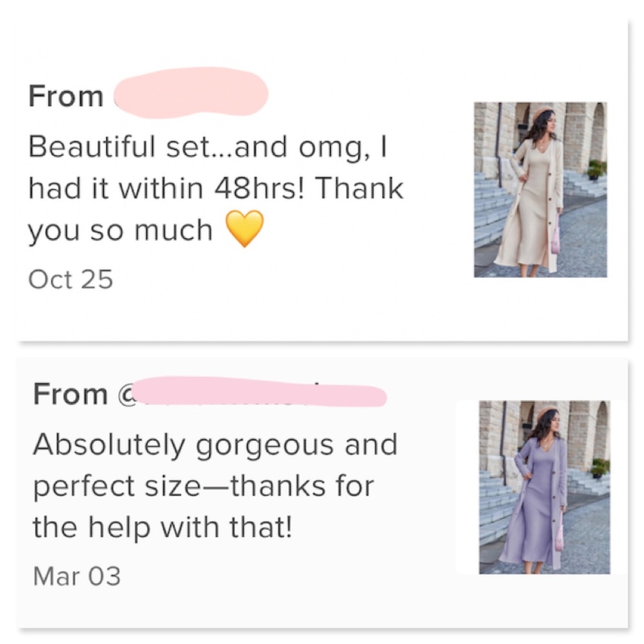Image resolution: width=644 pixels, height=644 pixels.
Task: Click the Mar 03 review date
Action: [77, 575]
